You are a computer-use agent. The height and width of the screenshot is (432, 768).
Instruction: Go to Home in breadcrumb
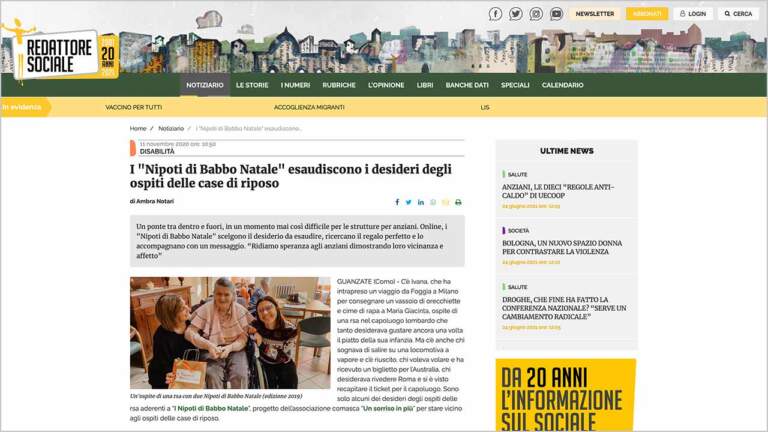[138, 128]
